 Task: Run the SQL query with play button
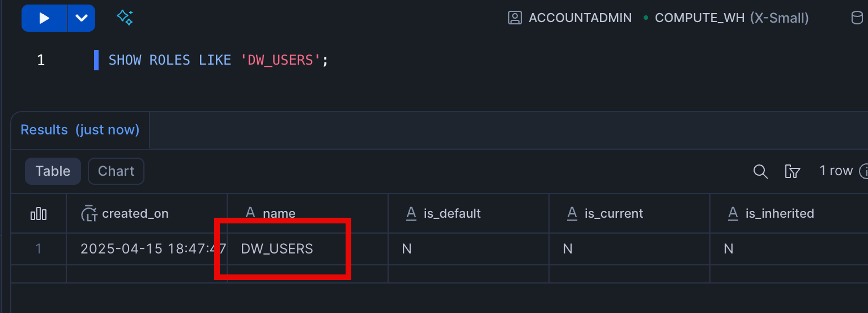[44, 18]
